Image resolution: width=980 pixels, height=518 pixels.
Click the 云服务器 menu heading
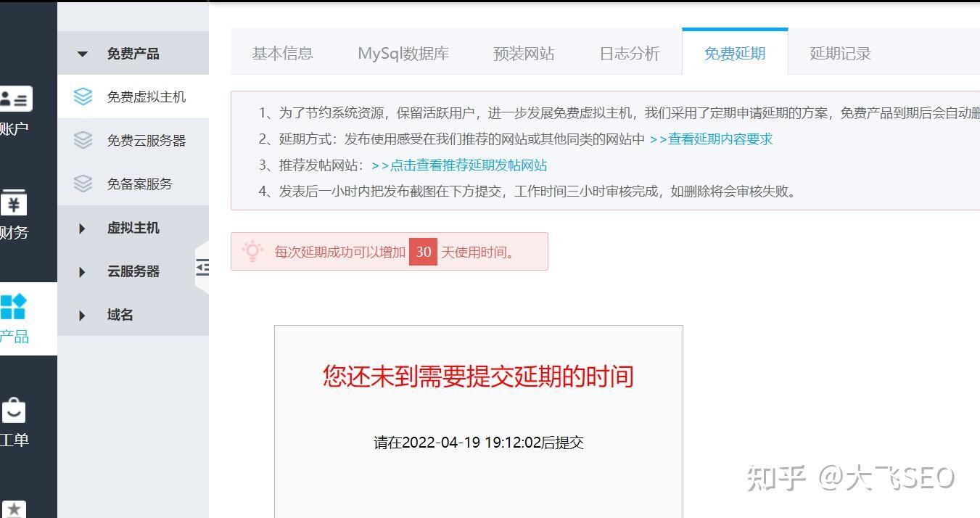133,271
